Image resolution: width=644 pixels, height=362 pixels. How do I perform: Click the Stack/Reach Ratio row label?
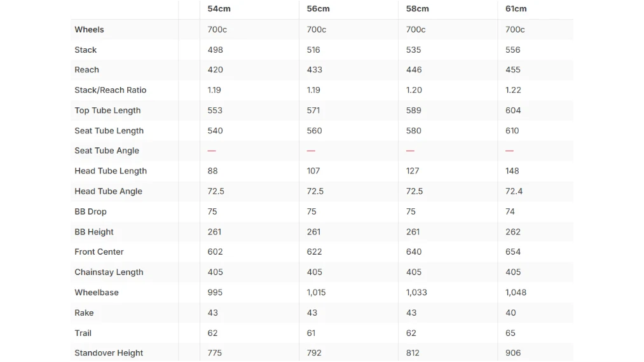point(111,90)
